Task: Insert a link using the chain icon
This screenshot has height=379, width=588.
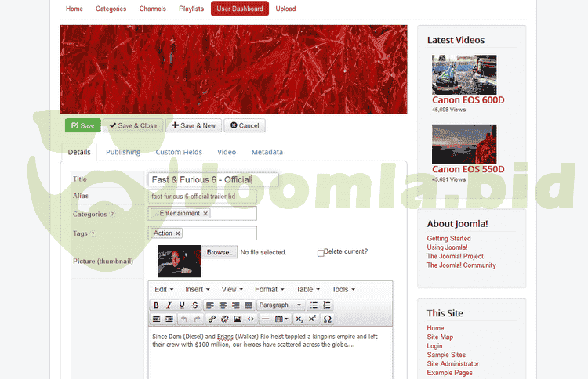Action: pos(212,319)
